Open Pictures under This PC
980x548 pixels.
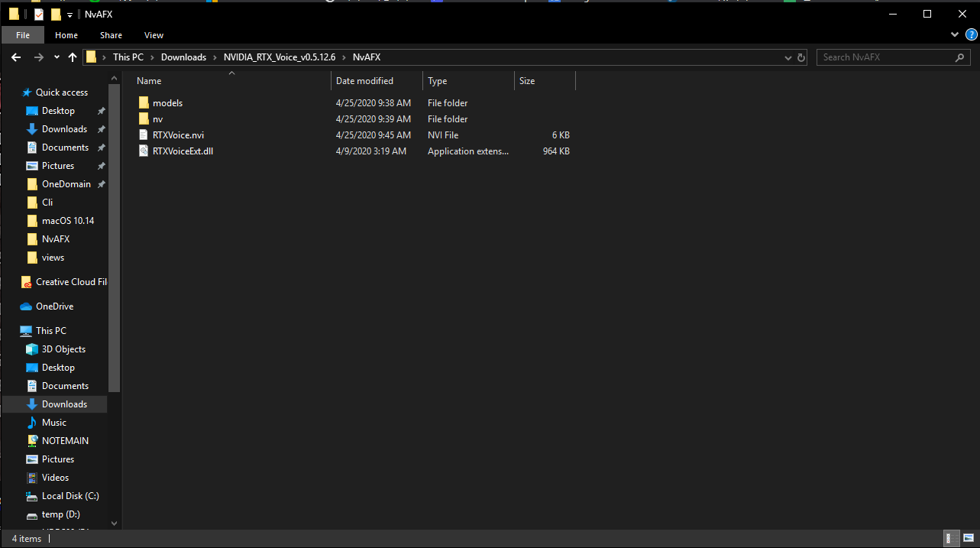pyautogui.click(x=58, y=459)
